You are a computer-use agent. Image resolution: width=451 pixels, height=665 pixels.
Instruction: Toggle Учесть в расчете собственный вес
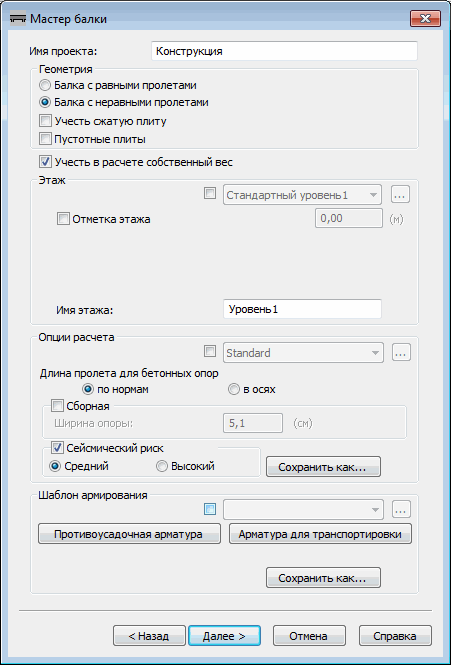pos(136,162)
